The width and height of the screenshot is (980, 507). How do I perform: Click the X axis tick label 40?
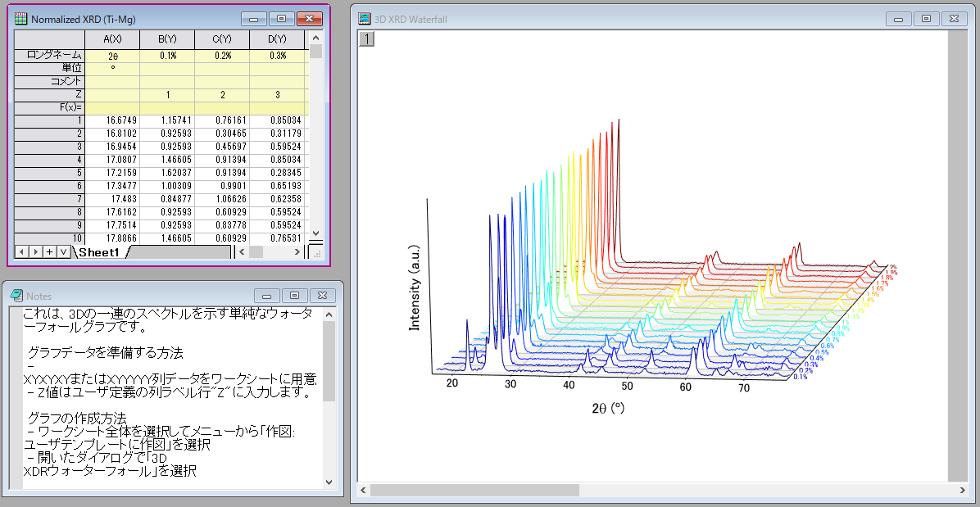[x=569, y=385]
